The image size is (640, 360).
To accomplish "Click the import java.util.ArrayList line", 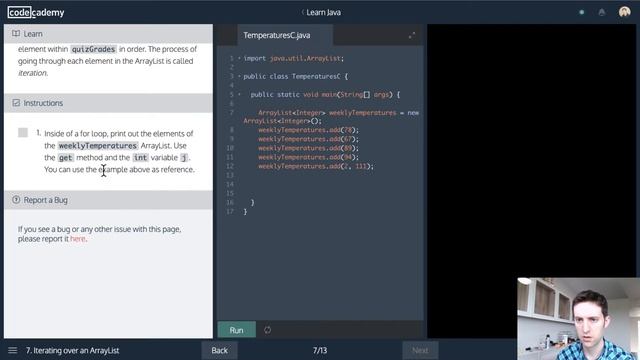I will pyautogui.click(x=294, y=58).
